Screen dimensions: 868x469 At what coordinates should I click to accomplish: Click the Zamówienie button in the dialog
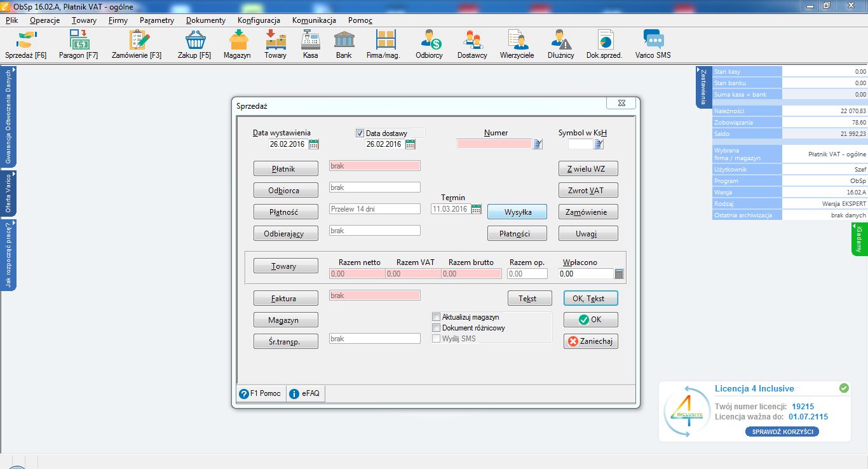(x=588, y=212)
